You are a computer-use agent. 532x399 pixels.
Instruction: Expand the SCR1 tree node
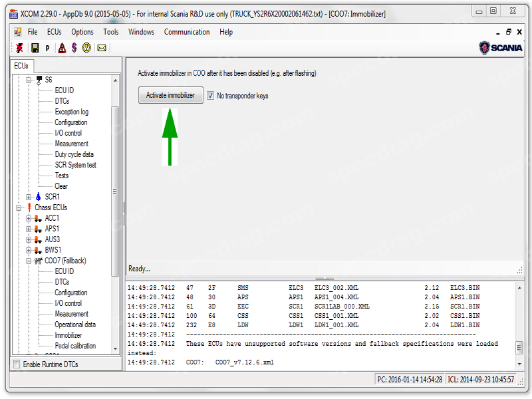coord(29,197)
